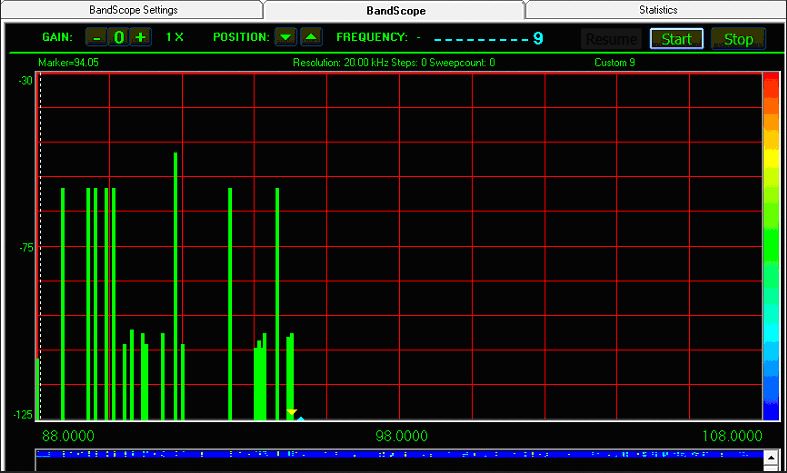The height and width of the screenshot is (473, 787).
Task: Click the Marker=94.05 label
Action: 68,63
